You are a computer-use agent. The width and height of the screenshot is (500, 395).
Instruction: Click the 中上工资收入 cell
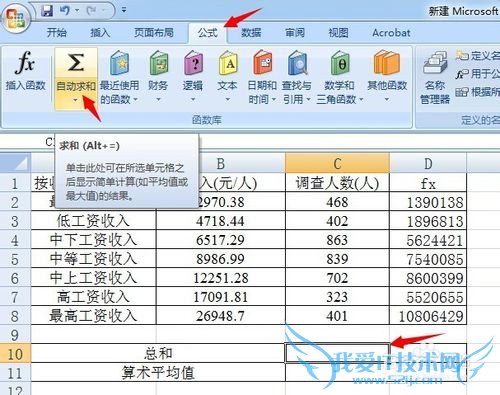93,278
